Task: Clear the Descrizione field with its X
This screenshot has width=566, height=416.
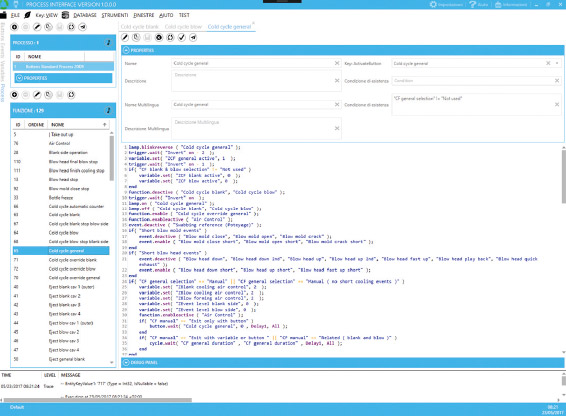Action: coord(337,81)
